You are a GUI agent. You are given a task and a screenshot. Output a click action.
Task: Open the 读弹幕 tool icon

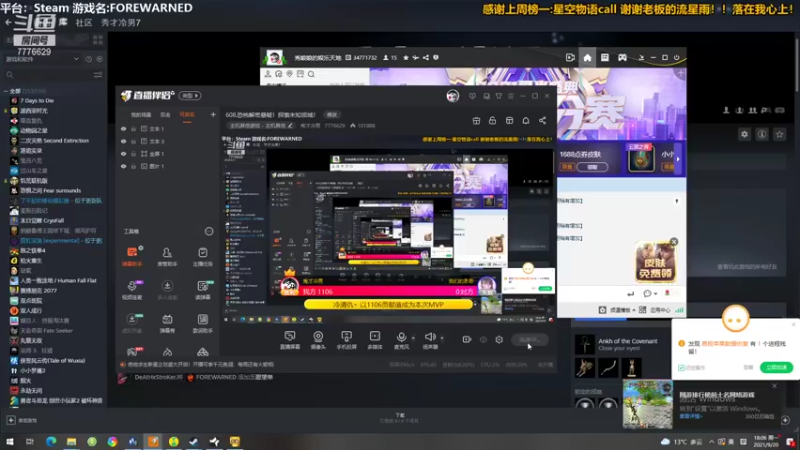tap(203, 289)
